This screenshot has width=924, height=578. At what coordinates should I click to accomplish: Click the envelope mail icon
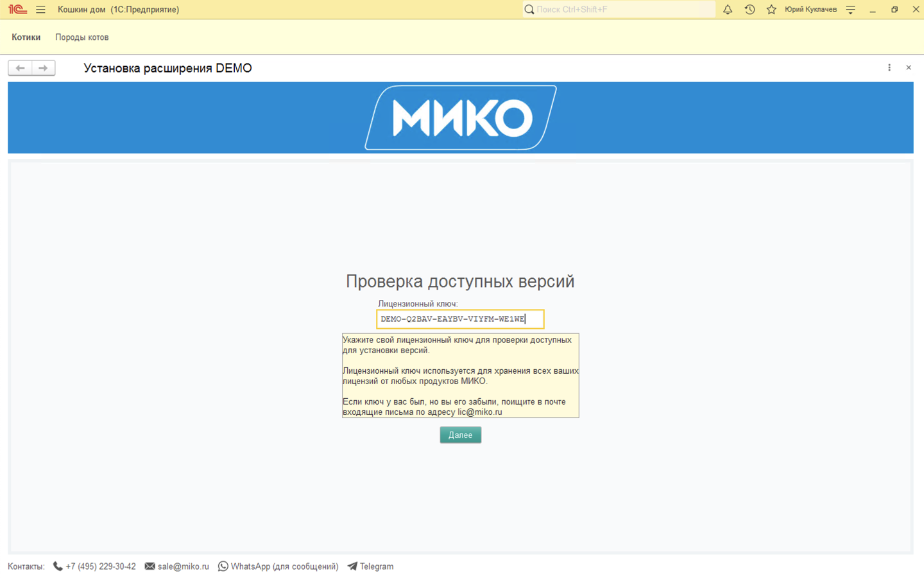150,566
